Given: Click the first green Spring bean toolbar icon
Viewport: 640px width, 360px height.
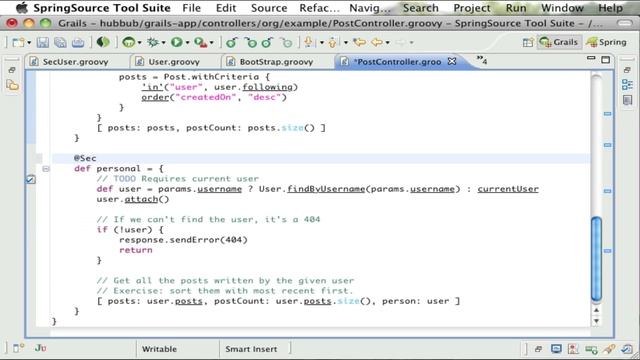Looking at the screenshot, I should (232, 42).
